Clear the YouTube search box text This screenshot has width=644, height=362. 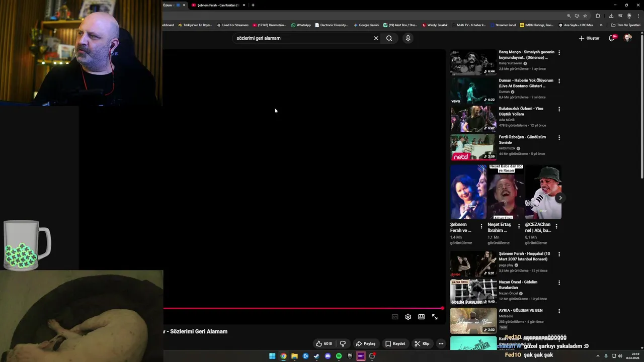pyautogui.click(x=376, y=38)
